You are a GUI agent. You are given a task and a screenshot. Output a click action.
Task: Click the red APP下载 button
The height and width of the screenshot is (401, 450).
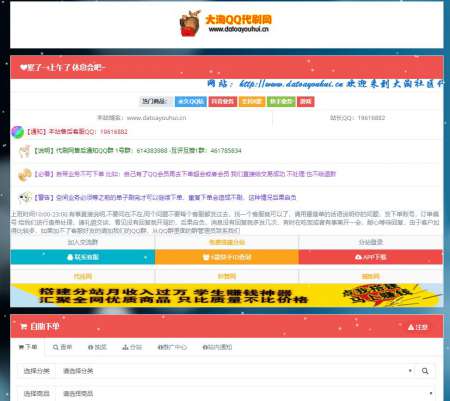click(x=371, y=257)
